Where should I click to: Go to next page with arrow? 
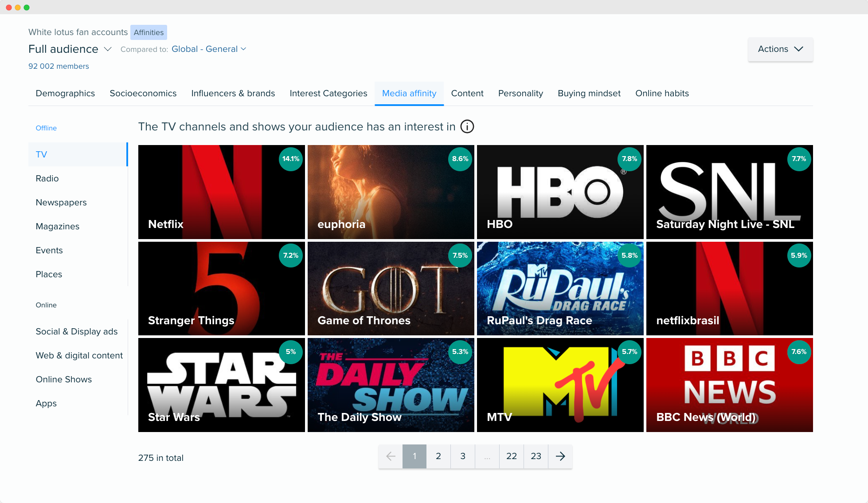click(560, 456)
